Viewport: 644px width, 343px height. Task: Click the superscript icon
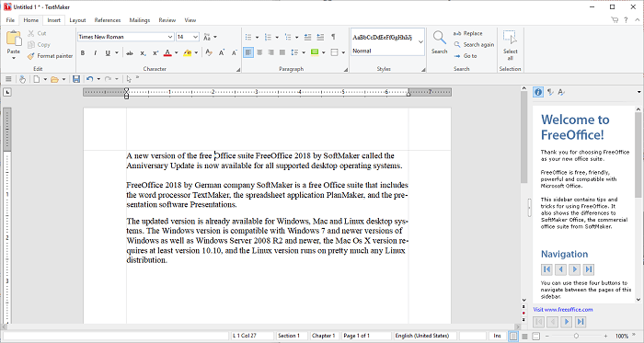155,53
